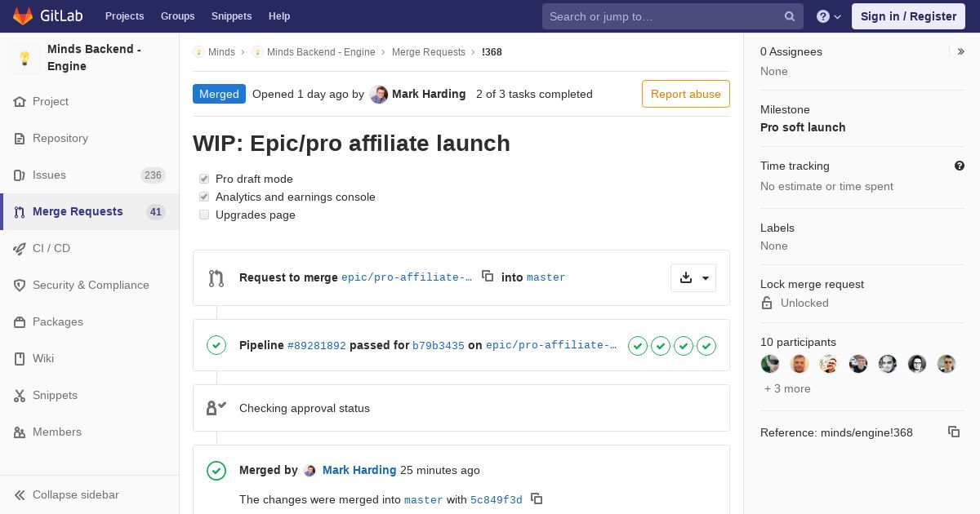
Task: Collapse sidebar at bottom left
Action: tap(89, 494)
